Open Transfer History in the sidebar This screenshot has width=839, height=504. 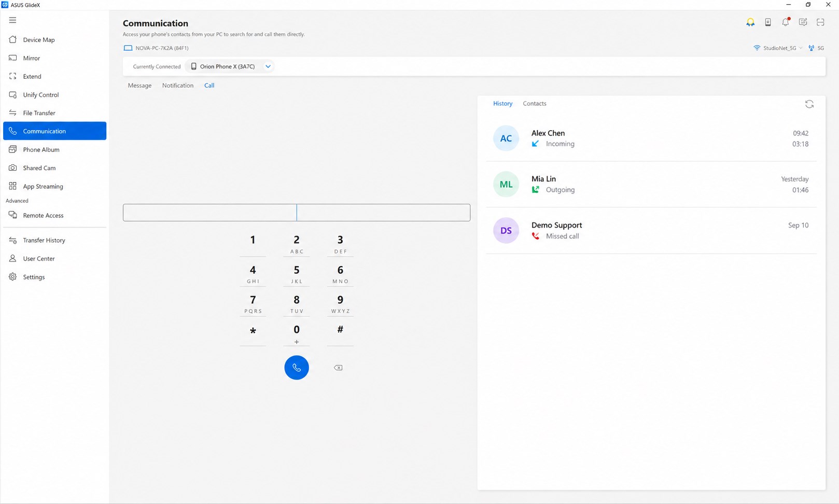tap(54, 240)
